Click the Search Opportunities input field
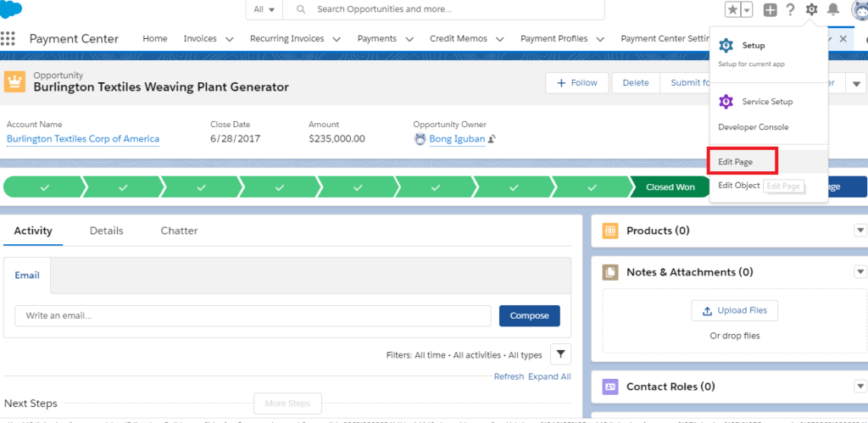 [442, 9]
